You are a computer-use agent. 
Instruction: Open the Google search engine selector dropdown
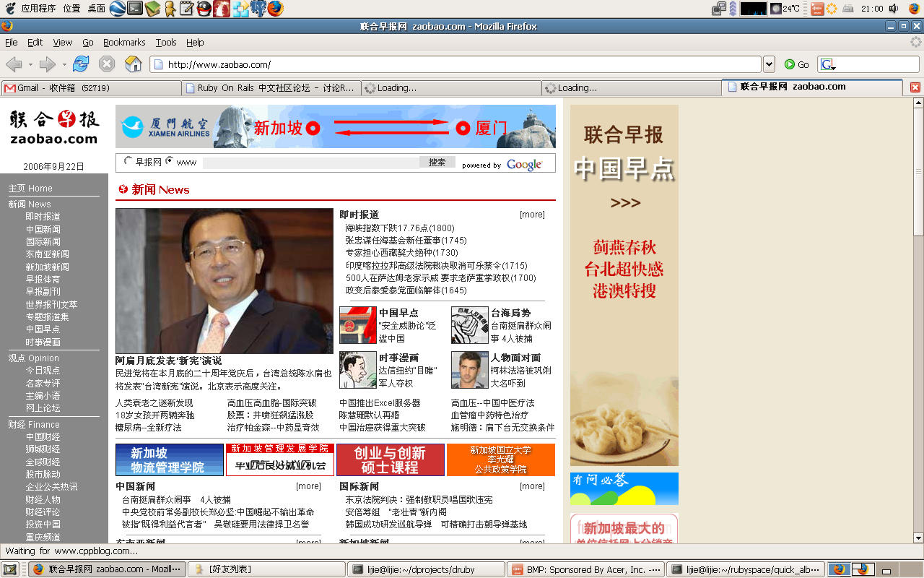pos(827,65)
